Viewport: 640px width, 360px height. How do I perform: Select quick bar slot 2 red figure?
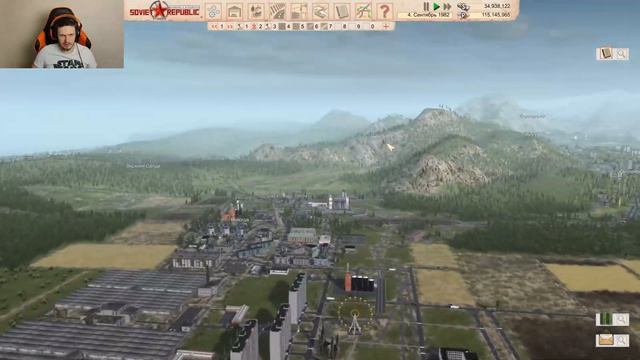(257, 27)
